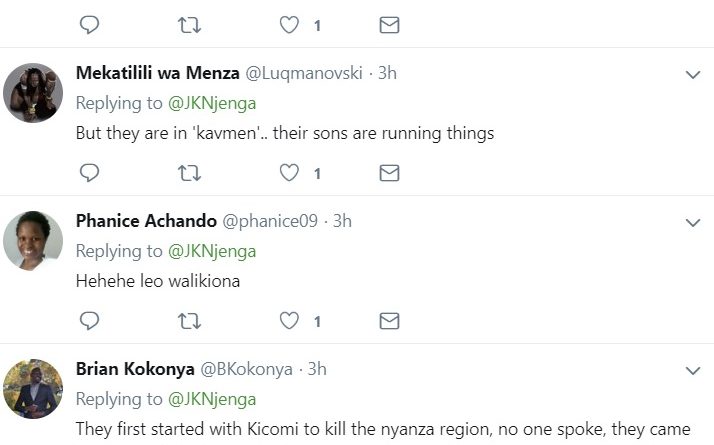
Task: Open @JKNjenga link under Mekatilili's reply
Action: (212, 103)
